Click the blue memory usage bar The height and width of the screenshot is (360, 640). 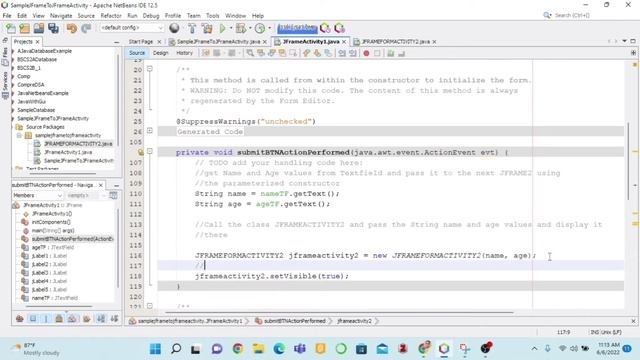coord(297,28)
